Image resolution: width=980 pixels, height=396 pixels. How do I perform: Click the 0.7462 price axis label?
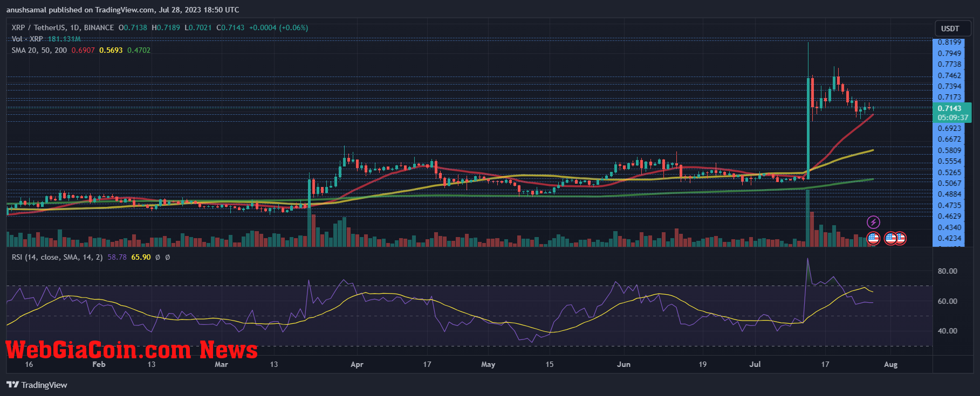[x=949, y=75]
